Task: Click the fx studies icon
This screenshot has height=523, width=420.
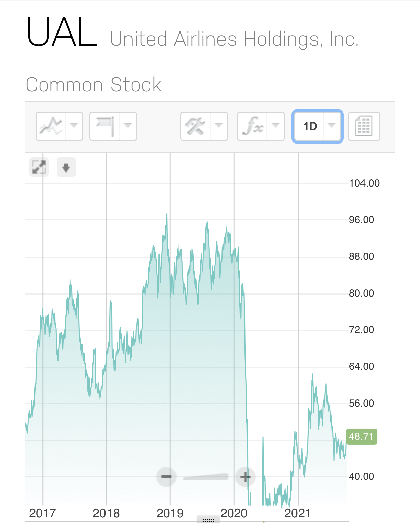Action: [253, 126]
